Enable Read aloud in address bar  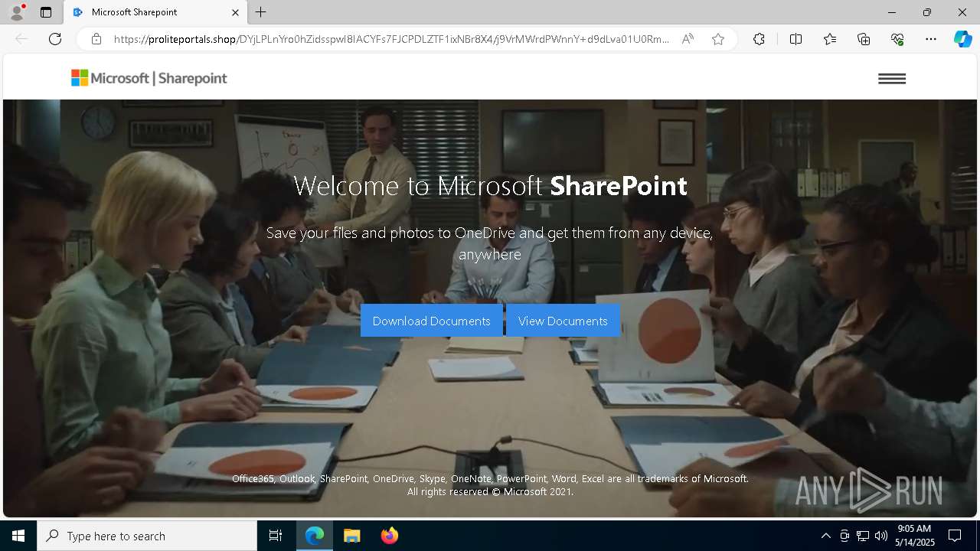coord(688,39)
